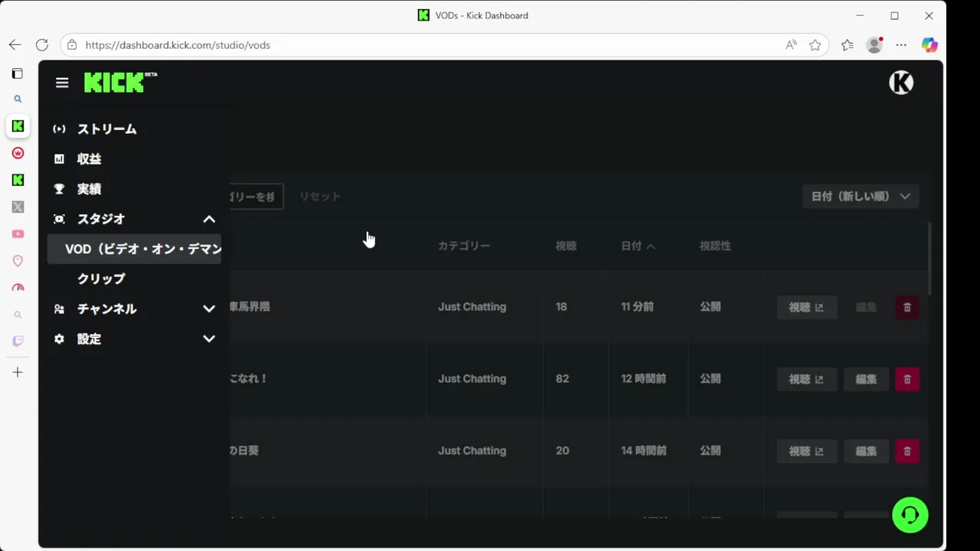
Task: Click 編集 for the 14 時間前 VOD
Action: [866, 452]
